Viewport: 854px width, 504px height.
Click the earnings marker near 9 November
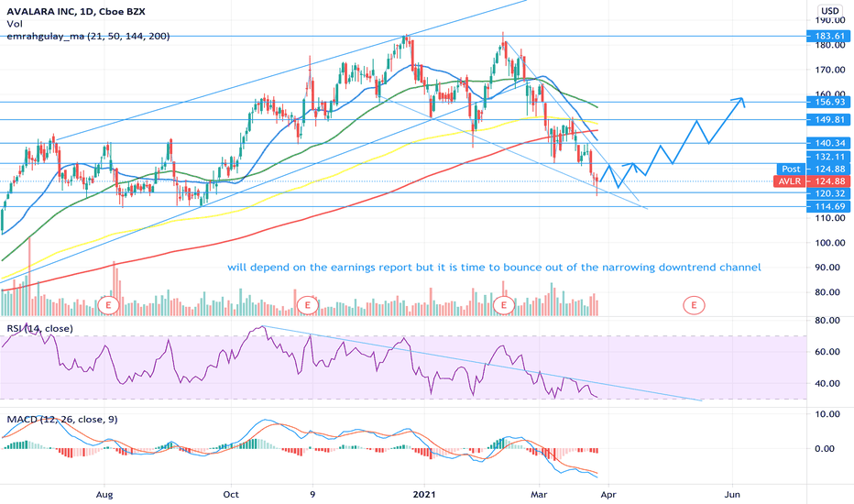(308, 305)
